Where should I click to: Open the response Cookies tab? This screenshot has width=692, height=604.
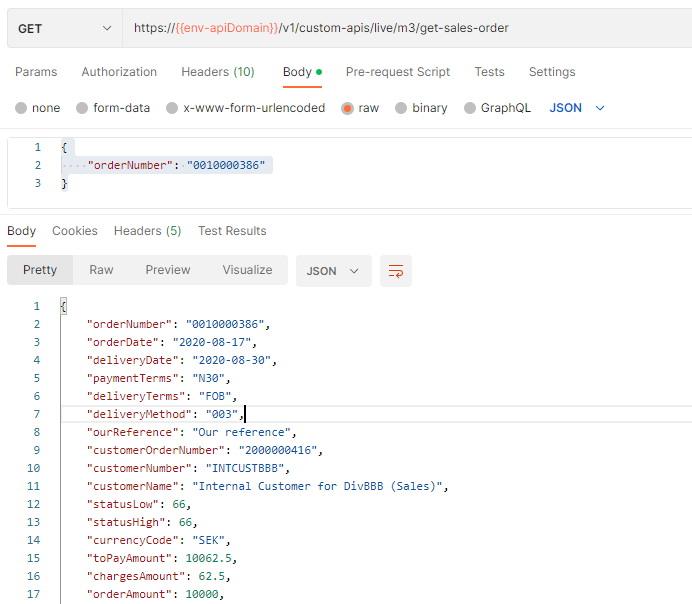click(x=75, y=231)
